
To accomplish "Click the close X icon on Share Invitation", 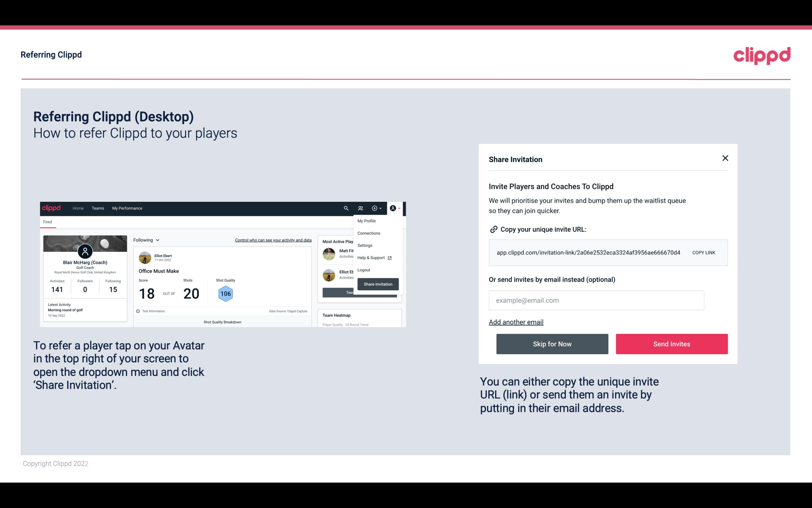I will pos(725,158).
